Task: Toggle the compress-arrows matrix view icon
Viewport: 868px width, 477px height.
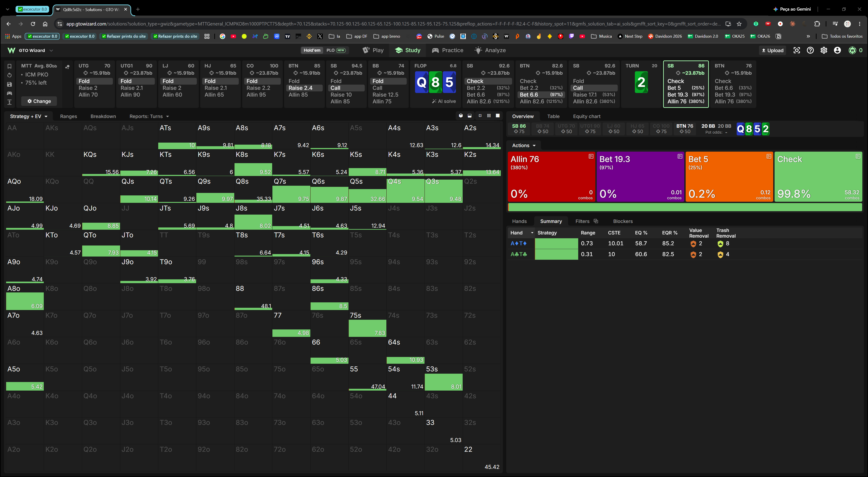Action: [x=480, y=116]
